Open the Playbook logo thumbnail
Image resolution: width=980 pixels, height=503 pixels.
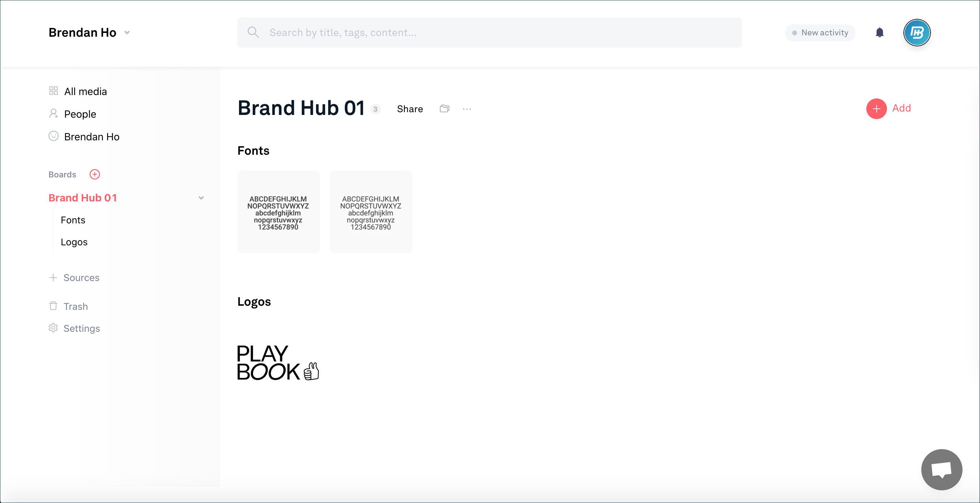click(x=278, y=363)
